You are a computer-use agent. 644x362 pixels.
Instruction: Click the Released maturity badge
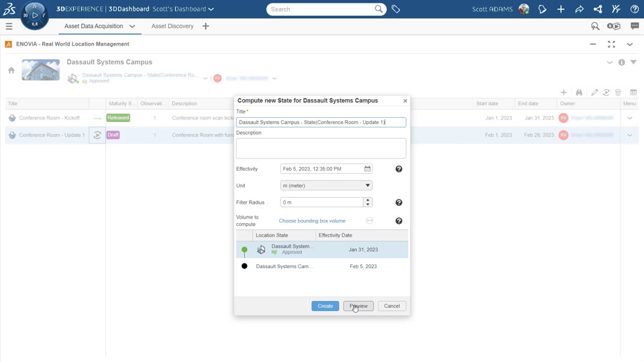[x=118, y=118]
